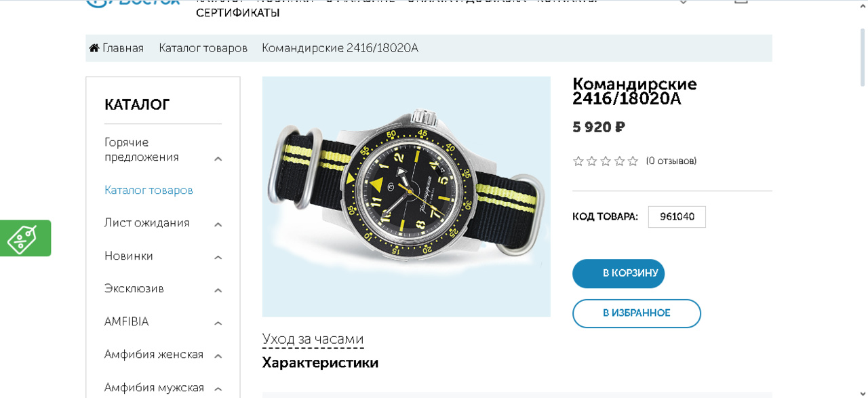Viewport: 868px width, 398px height.
Task: Click the Komandirskie watch product image
Action: click(406, 197)
